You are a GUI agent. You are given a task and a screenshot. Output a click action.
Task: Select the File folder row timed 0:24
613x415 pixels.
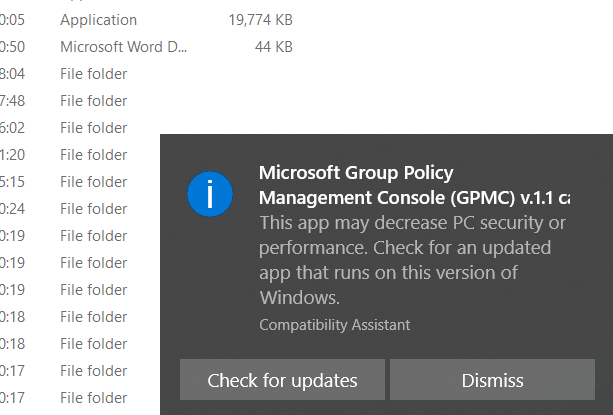tap(64, 209)
